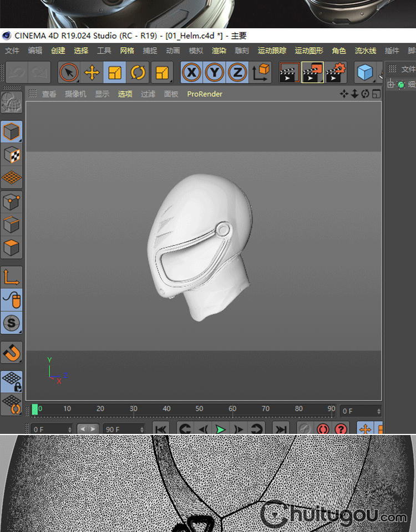Add a Cube primitive object

(x=365, y=72)
